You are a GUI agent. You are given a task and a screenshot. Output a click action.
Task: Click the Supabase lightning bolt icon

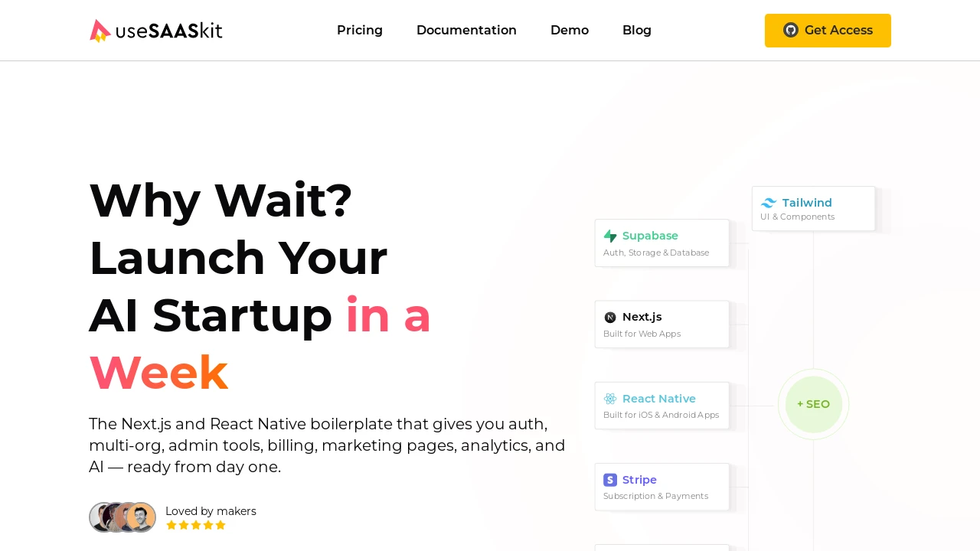click(x=610, y=236)
